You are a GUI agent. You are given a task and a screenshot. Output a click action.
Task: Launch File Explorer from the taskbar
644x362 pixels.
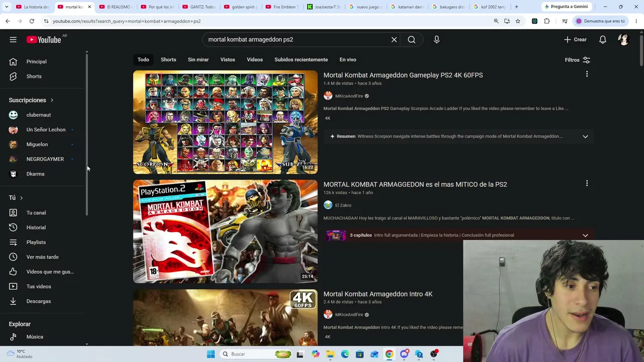click(x=331, y=354)
